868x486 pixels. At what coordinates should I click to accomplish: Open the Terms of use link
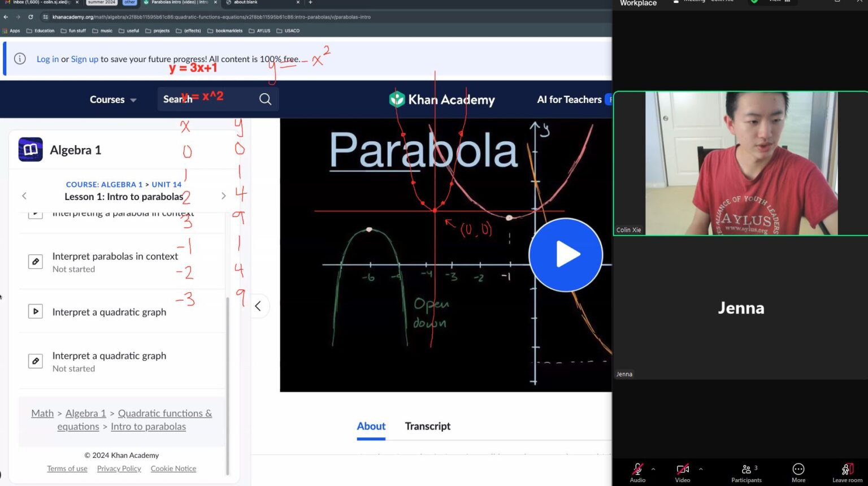coord(67,468)
